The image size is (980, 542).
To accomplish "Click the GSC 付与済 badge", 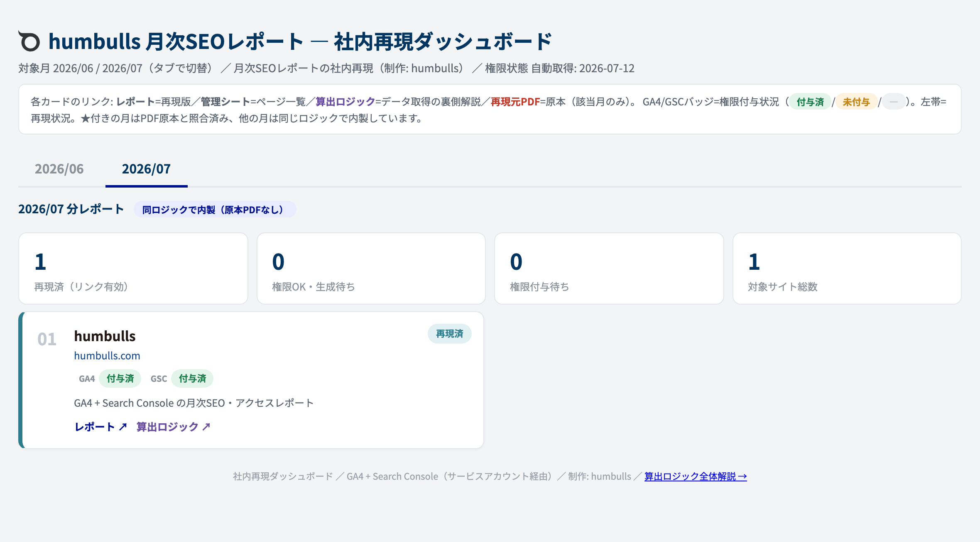I will [192, 378].
